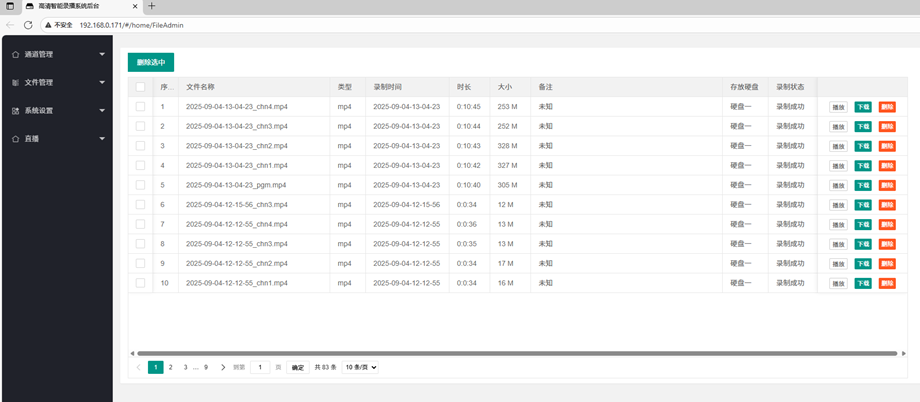Open the 通道管理 menu item
This screenshot has height=402, width=920.
point(40,54)
